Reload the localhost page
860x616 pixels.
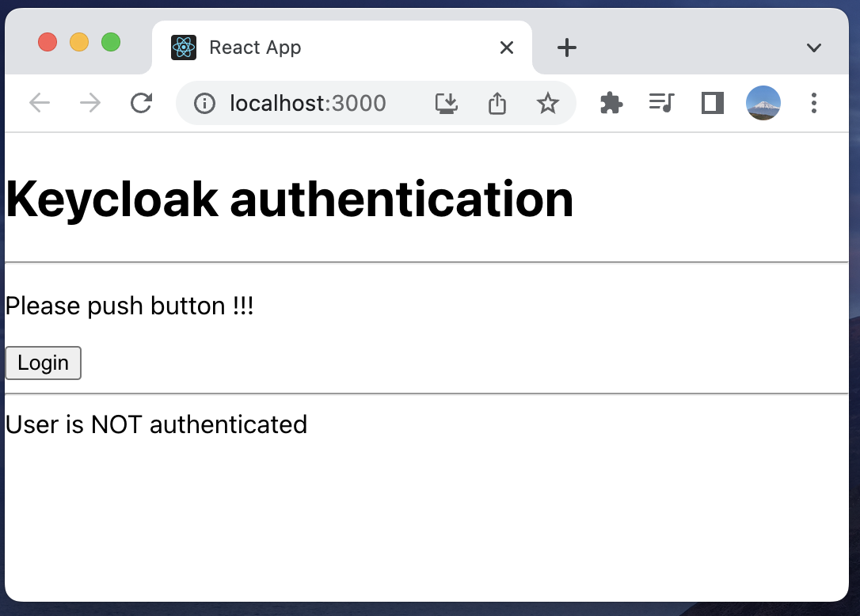pyautogui.click(x=141, y=103)
